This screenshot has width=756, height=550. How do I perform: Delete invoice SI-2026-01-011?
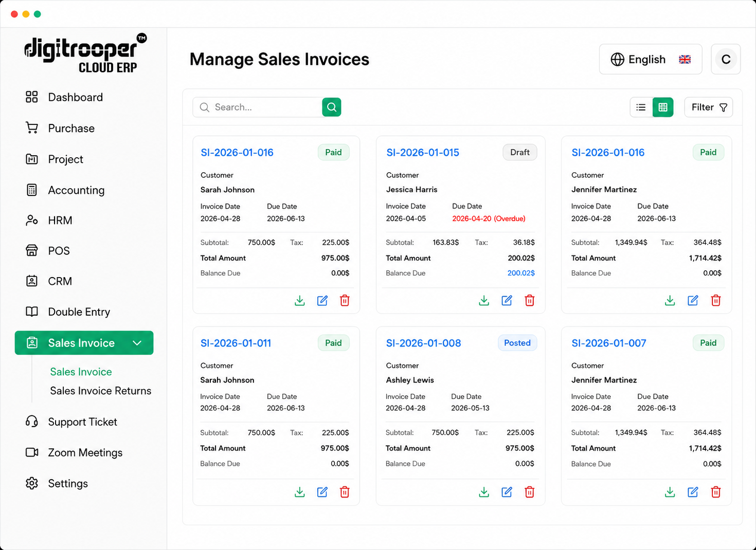coord(345,492)
